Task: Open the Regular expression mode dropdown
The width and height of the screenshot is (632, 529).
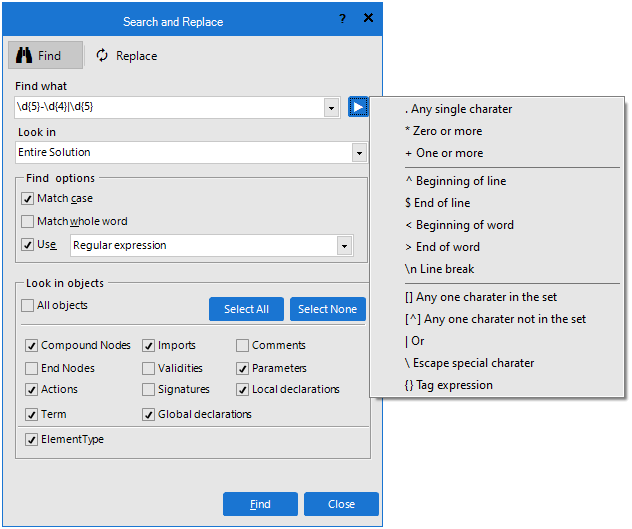Action: [345, 245]
